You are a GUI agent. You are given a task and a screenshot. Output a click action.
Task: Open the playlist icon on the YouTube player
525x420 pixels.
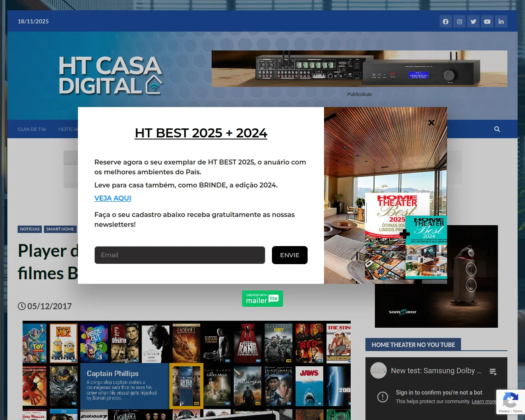tap(493, 371)
